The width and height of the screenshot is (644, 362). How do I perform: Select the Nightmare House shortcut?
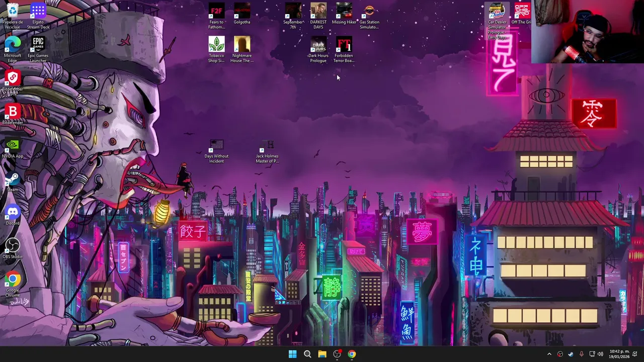coord(242,50)
